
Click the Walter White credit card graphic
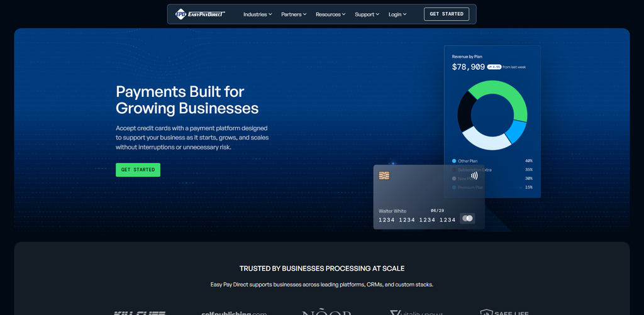429,197
